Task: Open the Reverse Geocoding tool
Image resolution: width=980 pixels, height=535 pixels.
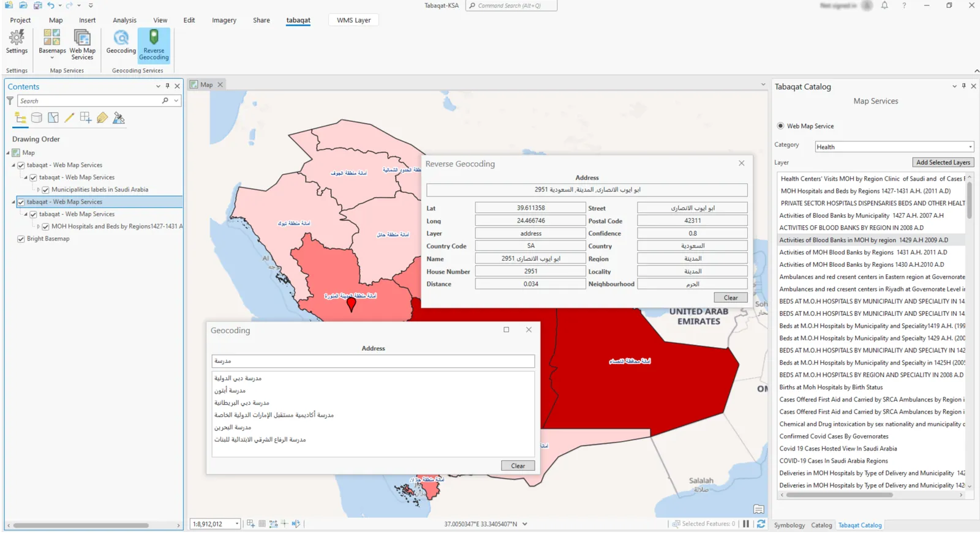Action: [x=154, y=46]
